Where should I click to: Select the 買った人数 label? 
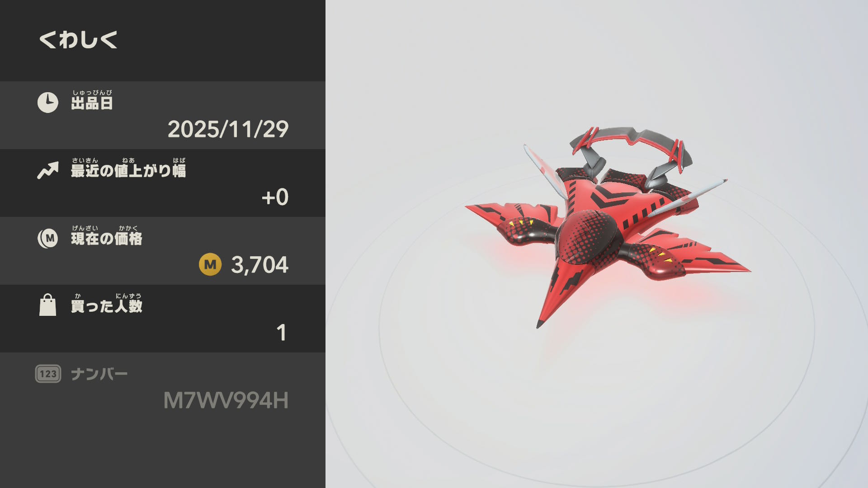(x=107, y=306)
